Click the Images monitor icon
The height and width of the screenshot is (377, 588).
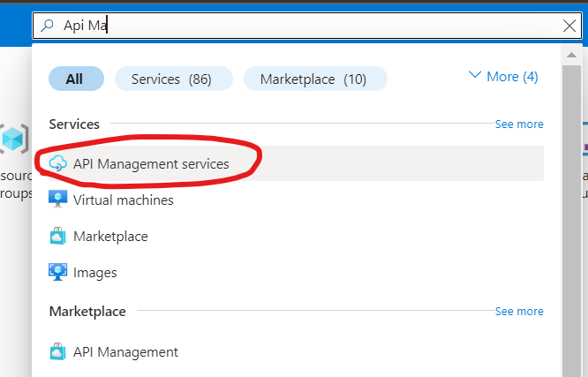[x=57, y=272]
